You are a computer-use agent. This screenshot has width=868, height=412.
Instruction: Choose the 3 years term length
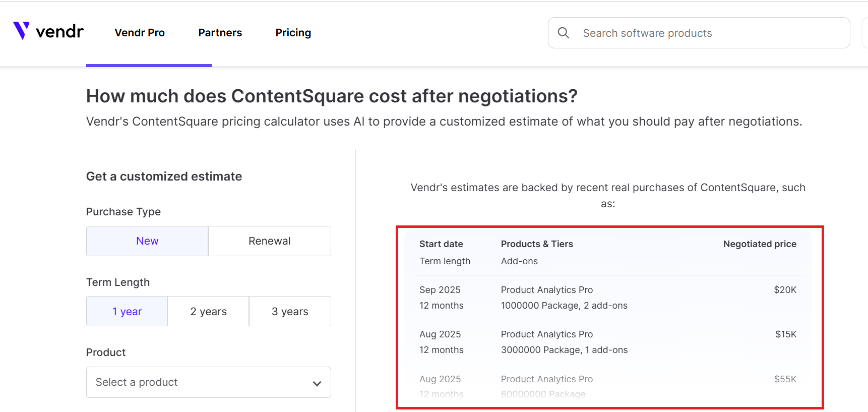pyautogui.click(x=290, y=312)
